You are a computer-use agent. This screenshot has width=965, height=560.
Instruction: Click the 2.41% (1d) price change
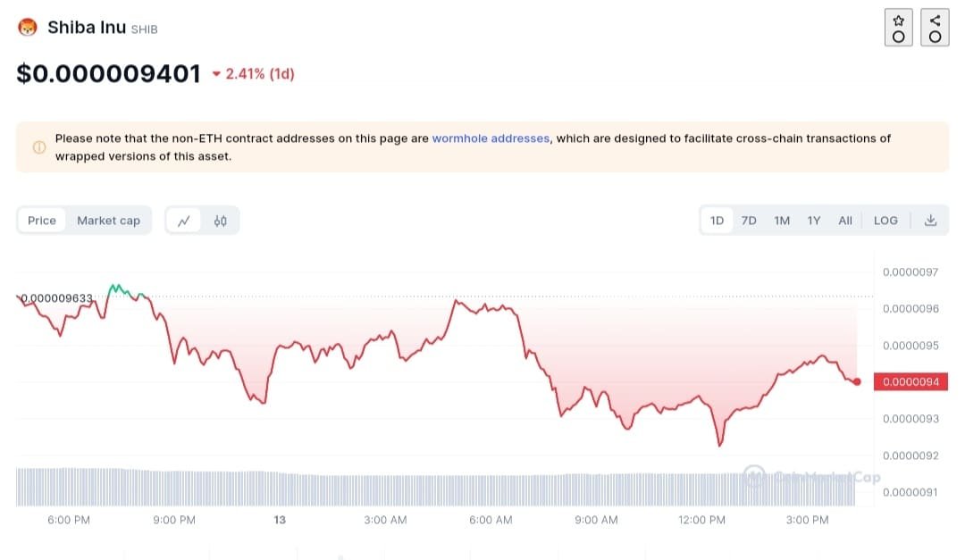click(260, 74)
